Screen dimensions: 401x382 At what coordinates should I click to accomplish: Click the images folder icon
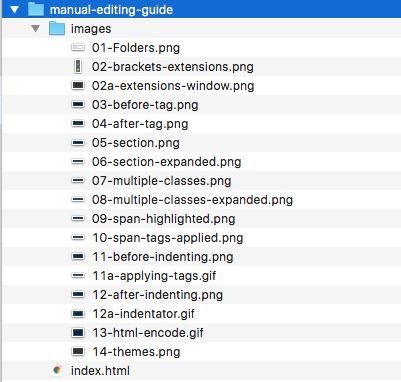pyautogui.click(x=57, y=28)
